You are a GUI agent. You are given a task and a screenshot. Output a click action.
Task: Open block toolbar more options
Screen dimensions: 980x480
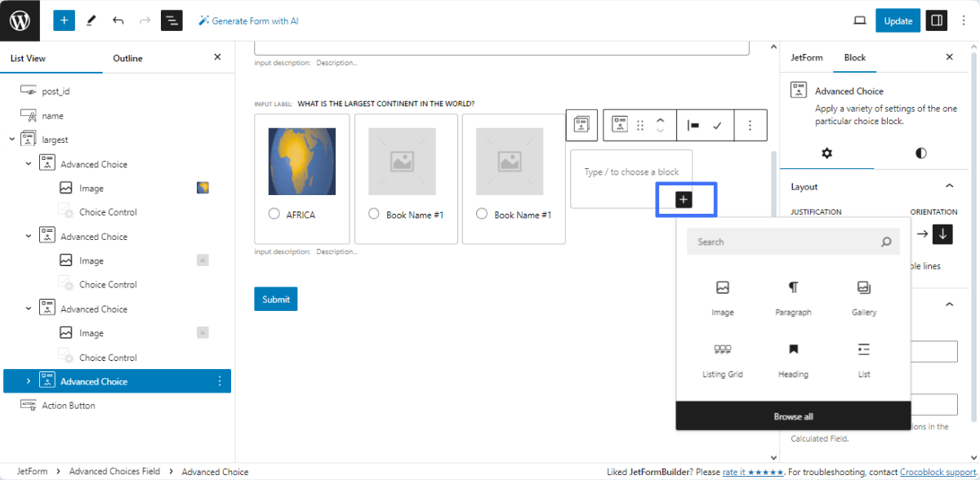(x=751, y=125)
